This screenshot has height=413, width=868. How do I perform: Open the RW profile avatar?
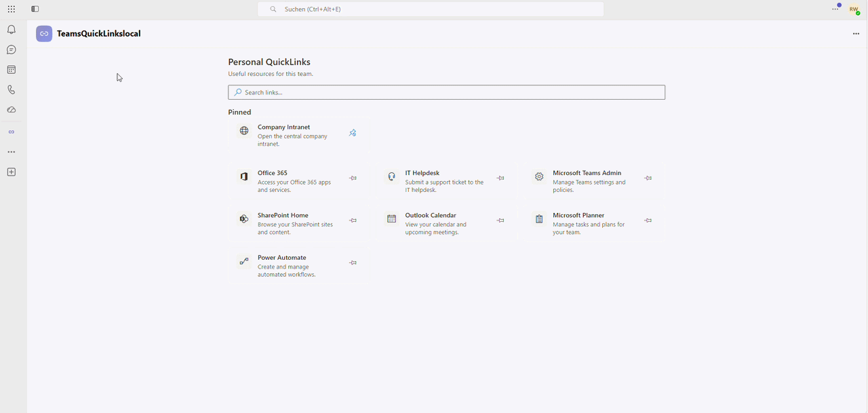854,9
